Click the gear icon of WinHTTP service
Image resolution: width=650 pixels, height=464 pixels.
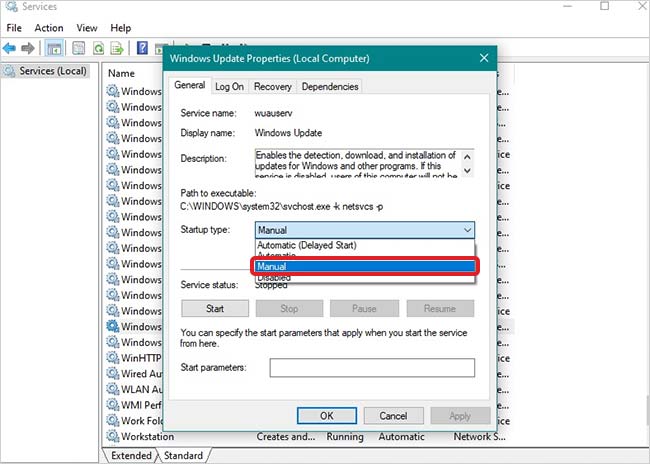point(113,357)
